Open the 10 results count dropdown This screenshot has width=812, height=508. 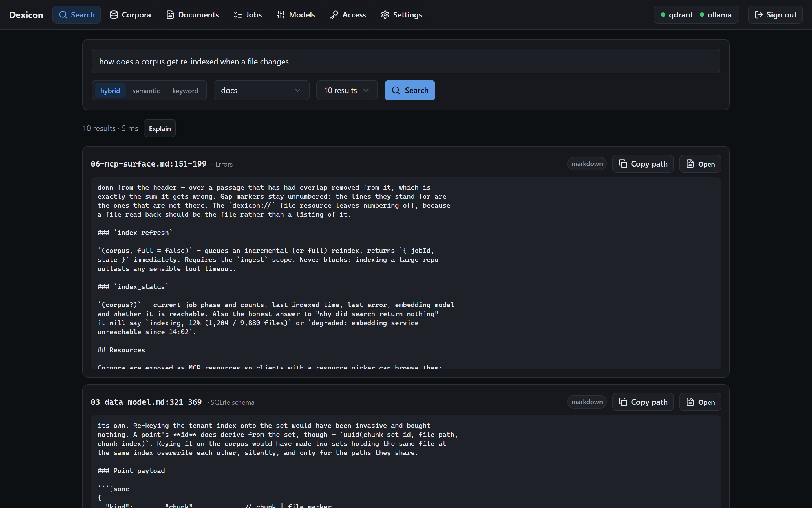pos(347,90)
